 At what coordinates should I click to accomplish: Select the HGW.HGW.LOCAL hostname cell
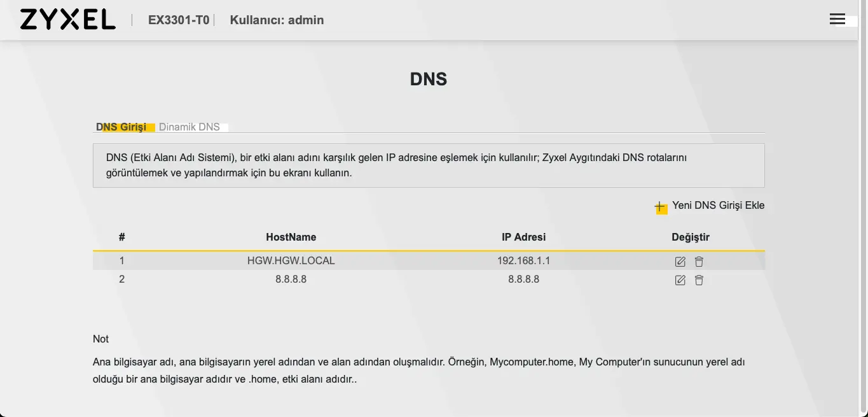[x=291, y=260]
